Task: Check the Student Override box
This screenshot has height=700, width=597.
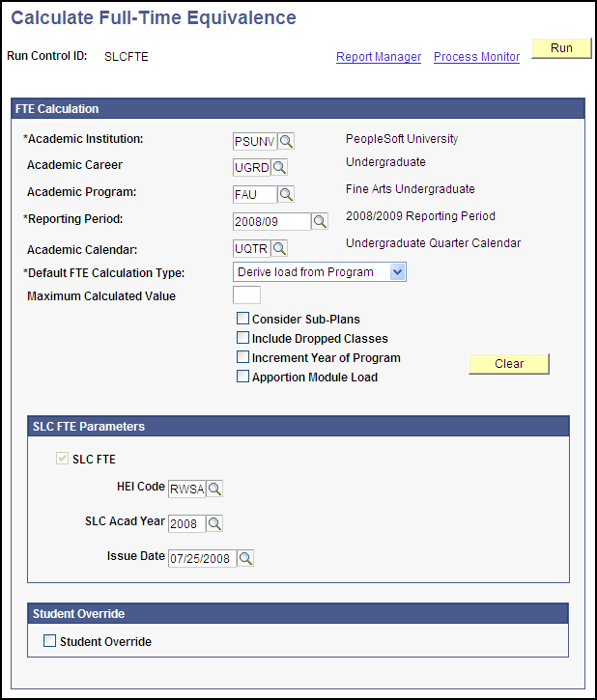Action: point(49,641)
